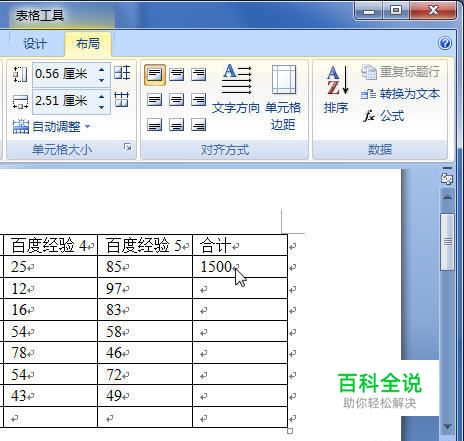Viewport: 464px width, 441px height.
Task: Open the 单元格大小 dialog launcher
Action: click(x=127, y=147)
